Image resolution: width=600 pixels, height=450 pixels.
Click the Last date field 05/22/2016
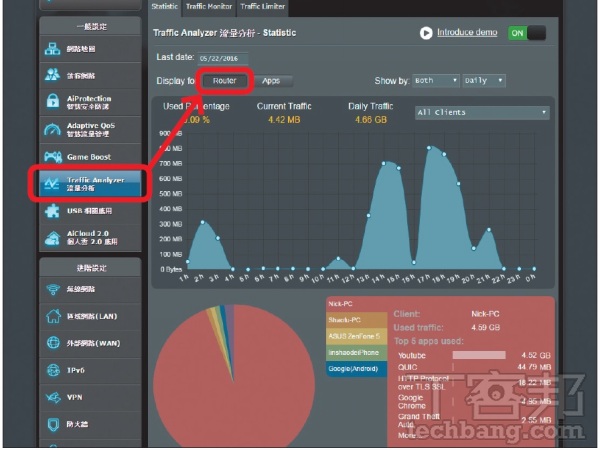pyautogui.click(x=223, y=59)
